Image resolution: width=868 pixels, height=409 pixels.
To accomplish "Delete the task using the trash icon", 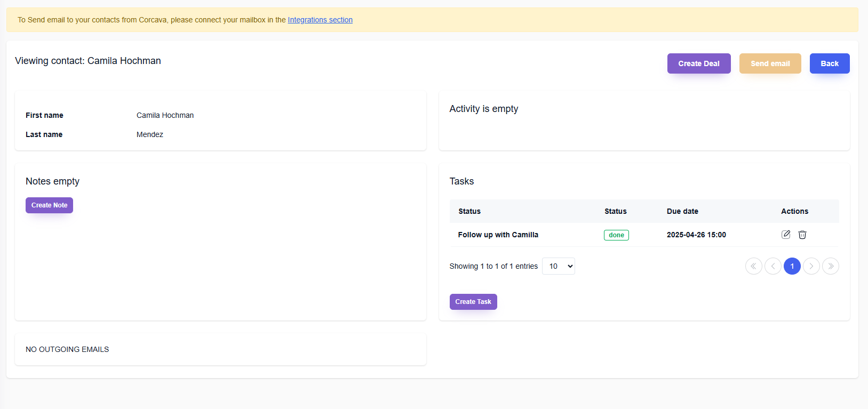I will click(x=802, y=235).
